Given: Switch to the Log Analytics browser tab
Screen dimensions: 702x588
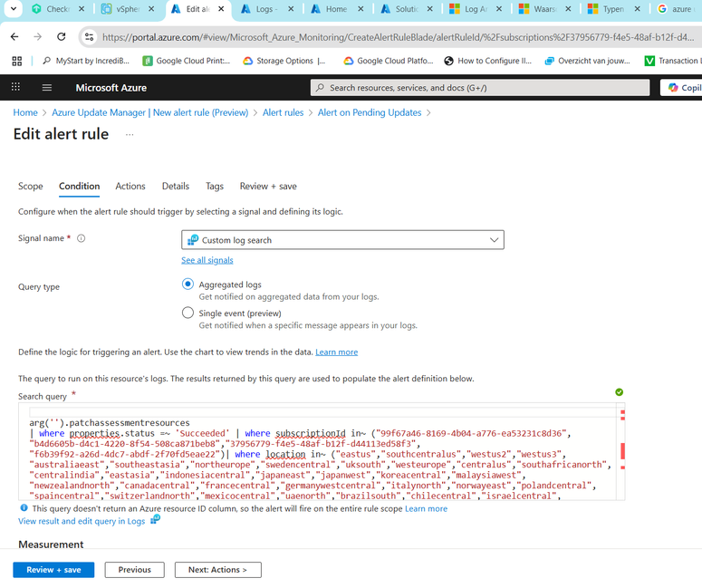Looking at the screenshot, I should click(475, 9).
